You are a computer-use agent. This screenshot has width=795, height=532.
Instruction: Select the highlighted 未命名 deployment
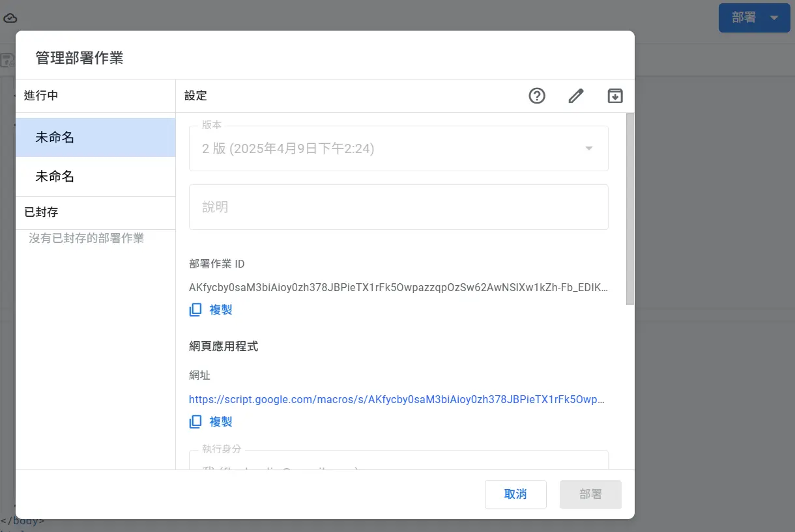tap(95, 137)
